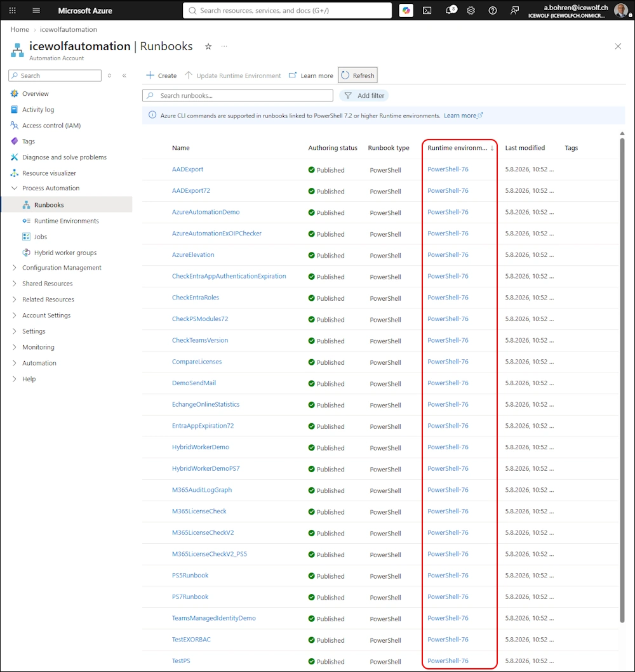This screenshot has width=635, height=672.
Task: Open Cloud Shell terminal icon
Action: tap(427, 10)
